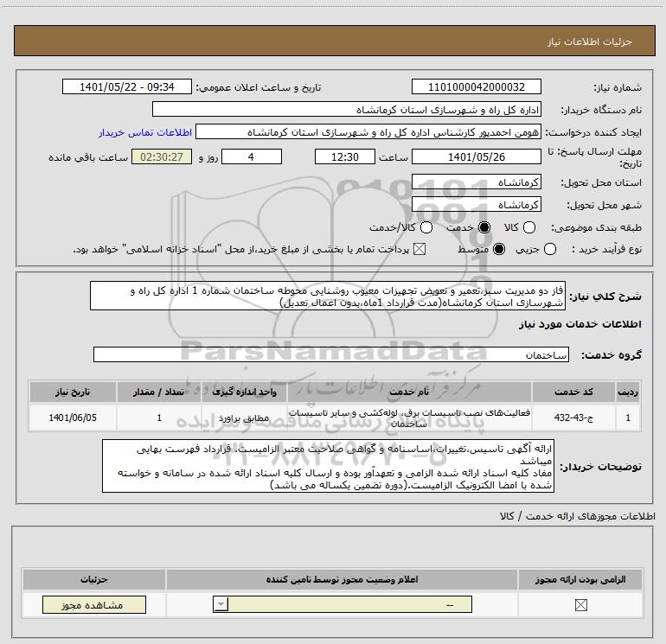Click the announcement date field 1401/05/22 - 09:34
This screenshot has height=644, width=666.
(x=127, y=86)
